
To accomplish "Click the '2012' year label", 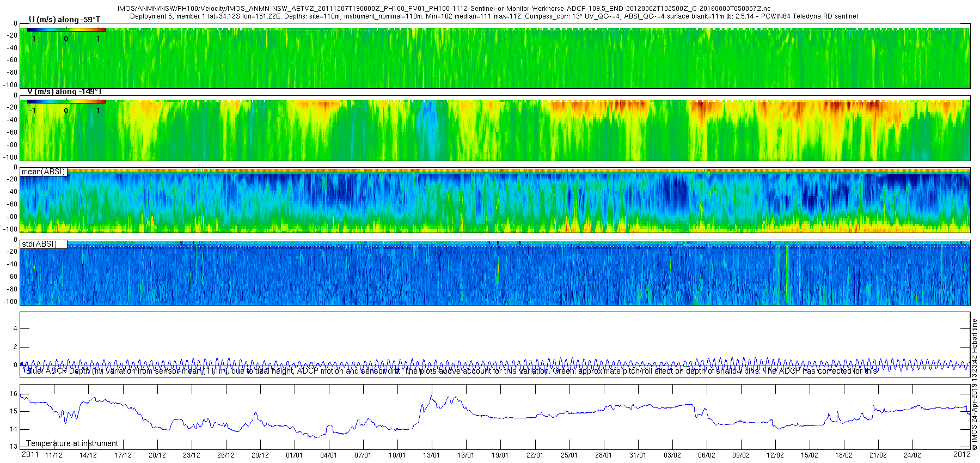I will click(x=961, y=454).
